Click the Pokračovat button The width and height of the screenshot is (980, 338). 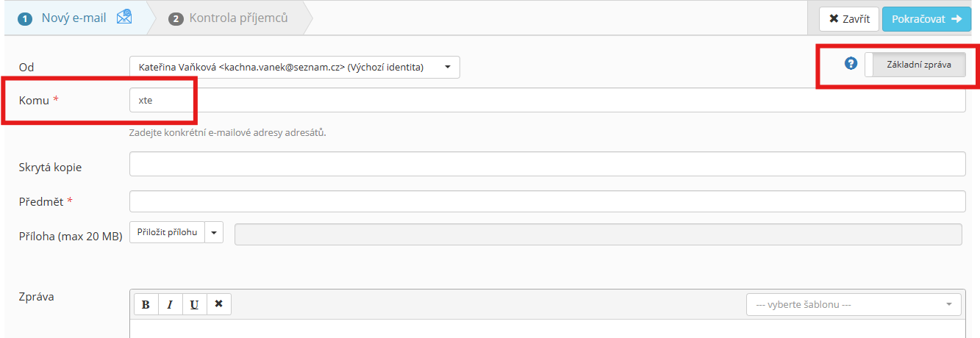(926, 19)
